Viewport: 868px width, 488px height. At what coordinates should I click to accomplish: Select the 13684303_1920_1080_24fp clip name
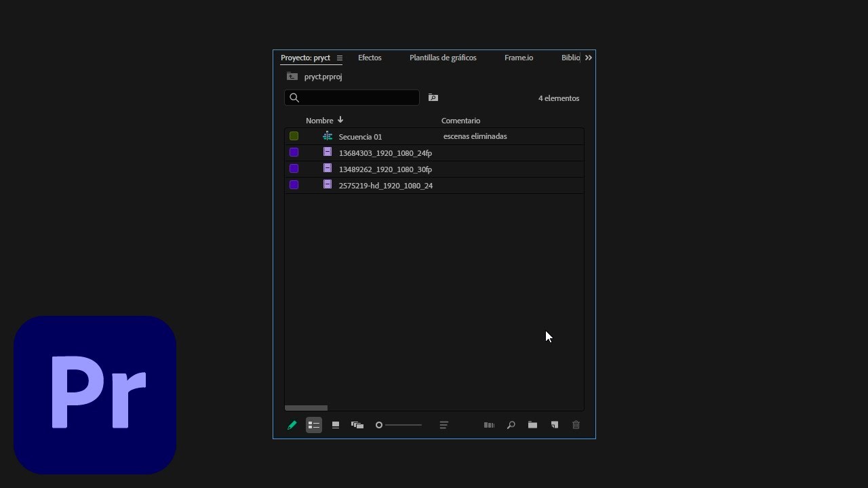[x=385, y=153]
